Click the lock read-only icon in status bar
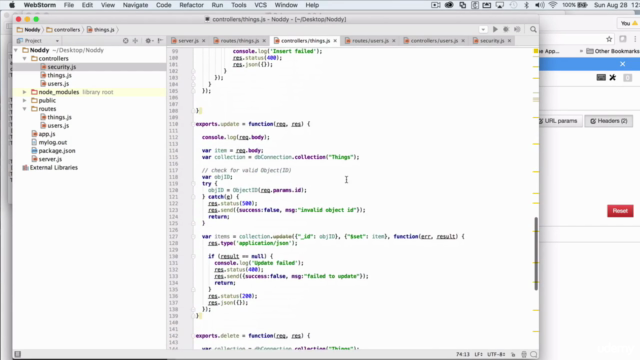 point(513,354)
